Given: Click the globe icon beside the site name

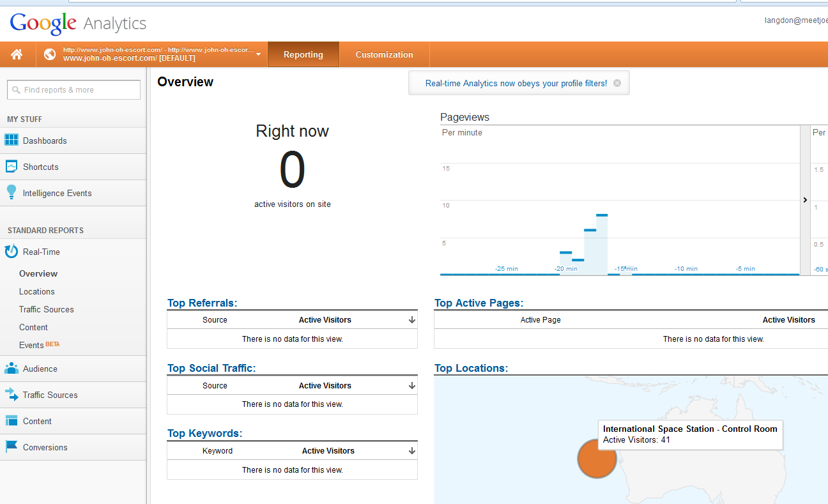Looking at the screenshot, I should tap(50, 54).
